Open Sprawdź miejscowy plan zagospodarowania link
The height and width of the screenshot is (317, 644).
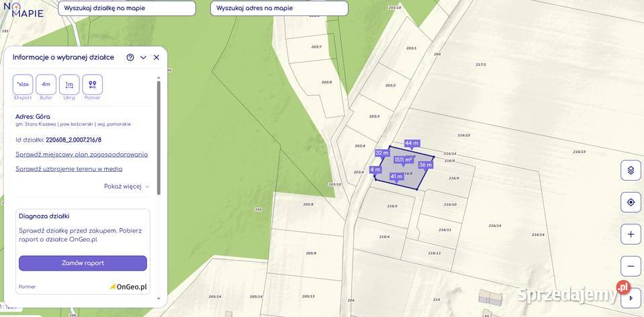82,154
